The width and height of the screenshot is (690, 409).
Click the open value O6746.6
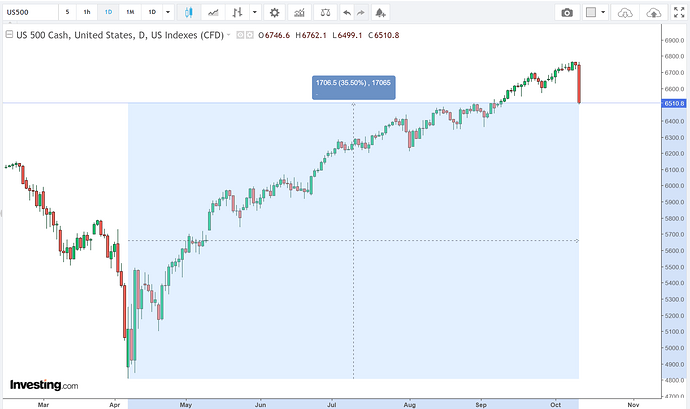[x=274, y=35]
